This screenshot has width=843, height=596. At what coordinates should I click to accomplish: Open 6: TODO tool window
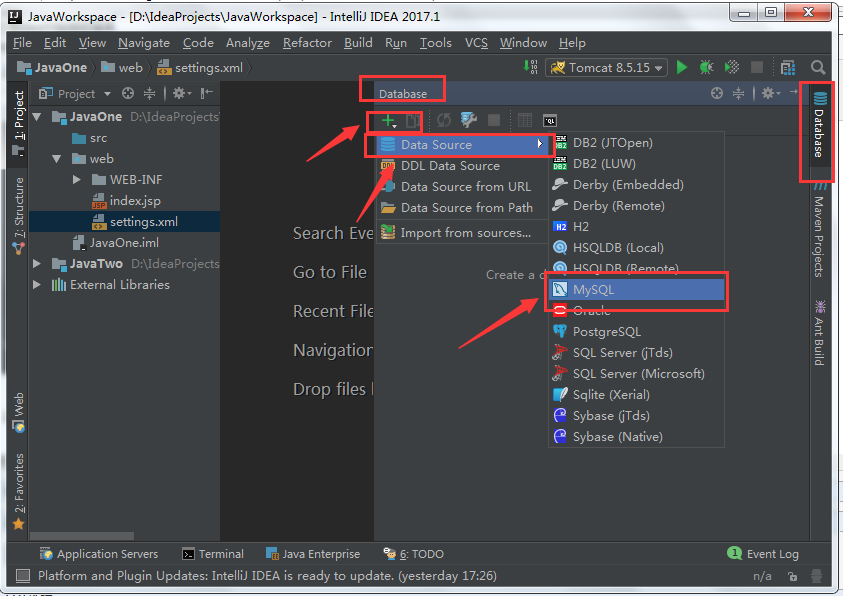[x=413, y=554]
